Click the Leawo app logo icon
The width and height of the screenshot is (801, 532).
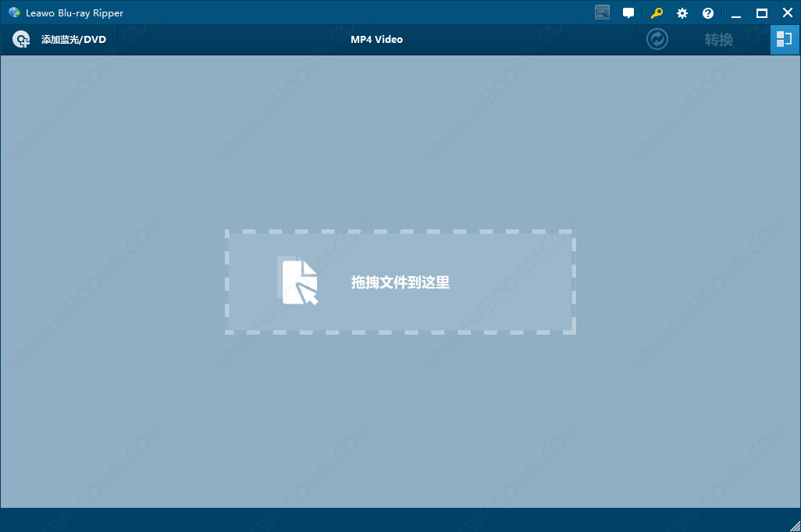click(14, 12)
